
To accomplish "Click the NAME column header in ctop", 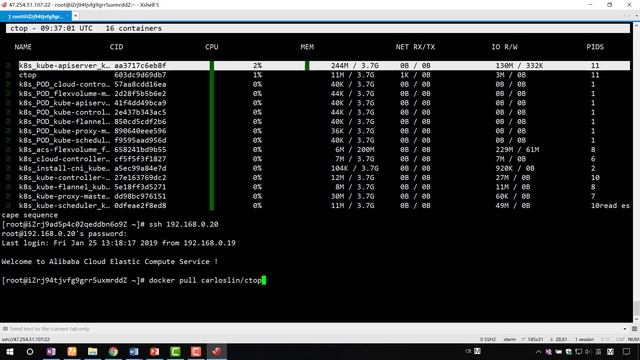I will click(x=23, y=47).
